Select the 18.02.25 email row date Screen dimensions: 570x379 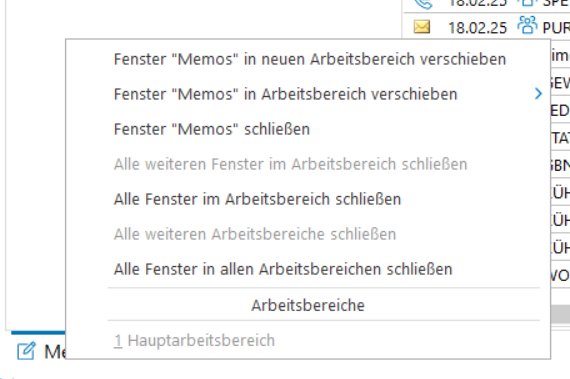[477, 28]
